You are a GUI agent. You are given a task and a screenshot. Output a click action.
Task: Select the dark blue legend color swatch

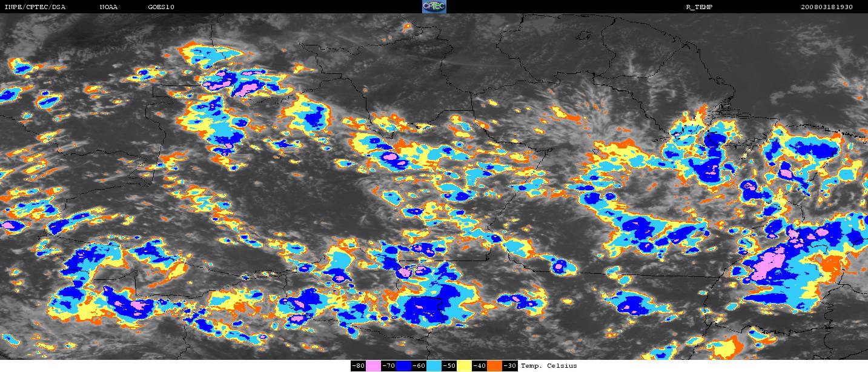[403, 366]
